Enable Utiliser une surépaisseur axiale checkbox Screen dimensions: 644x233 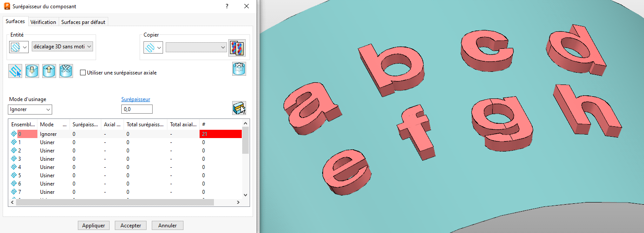pyautogui.click(x=83, y=73)
